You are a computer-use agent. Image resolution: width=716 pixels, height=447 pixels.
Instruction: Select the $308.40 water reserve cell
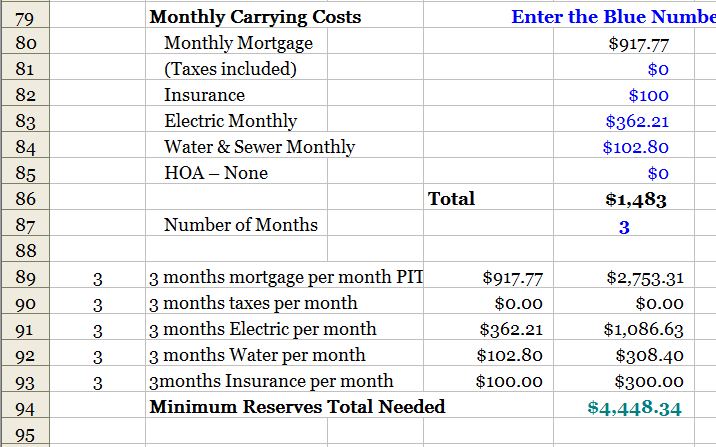650,355
